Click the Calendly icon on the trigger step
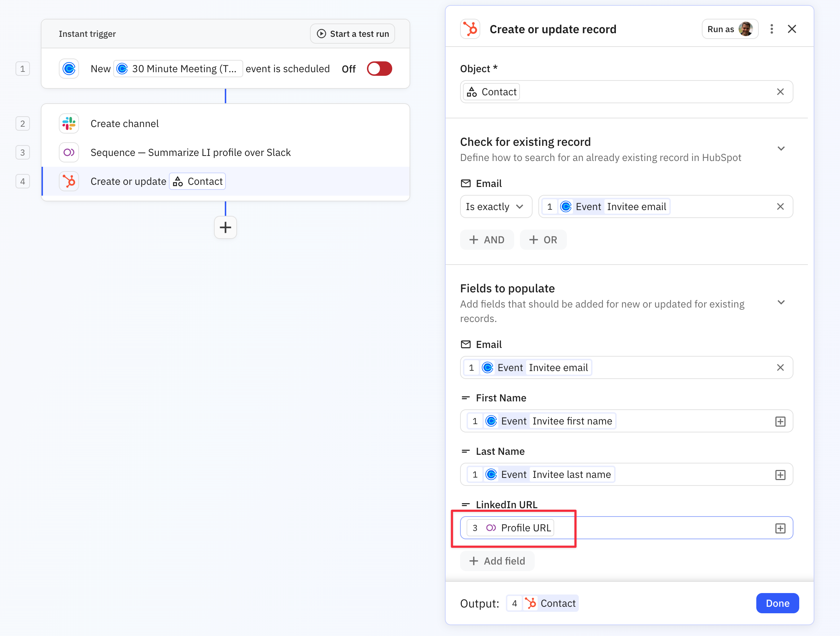This screenshot has height=636, width=840. pos(69,68)
